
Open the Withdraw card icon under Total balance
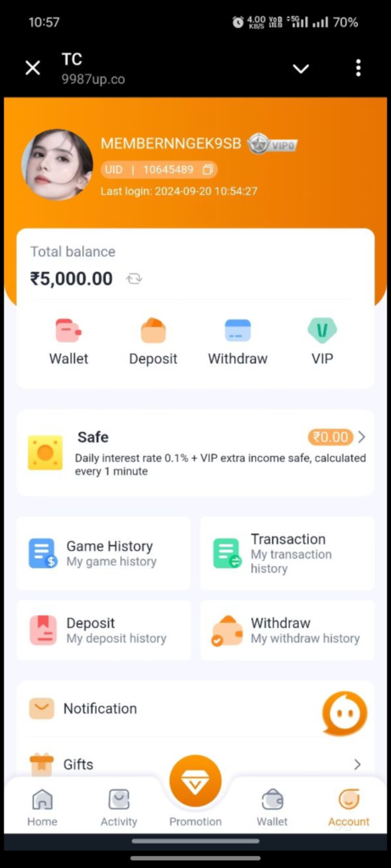click(237, 331)
